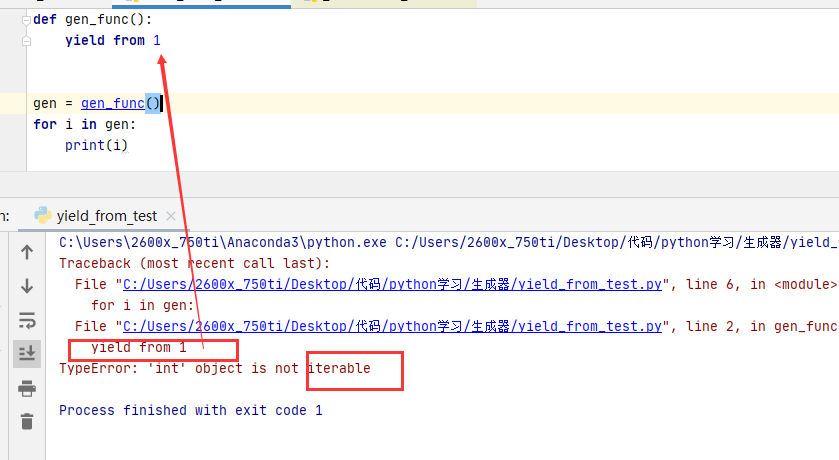
Task: Select the yield_from_test run tab
Action: (106, 216)
